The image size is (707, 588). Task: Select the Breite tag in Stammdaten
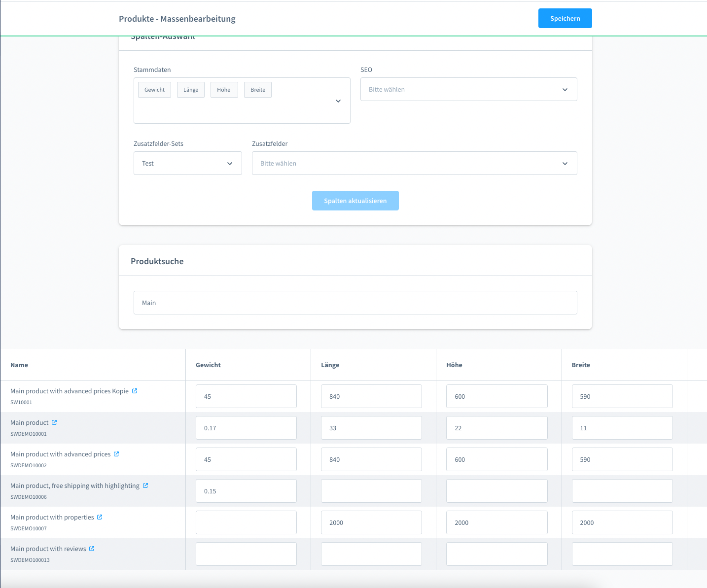tap(257, 90)
